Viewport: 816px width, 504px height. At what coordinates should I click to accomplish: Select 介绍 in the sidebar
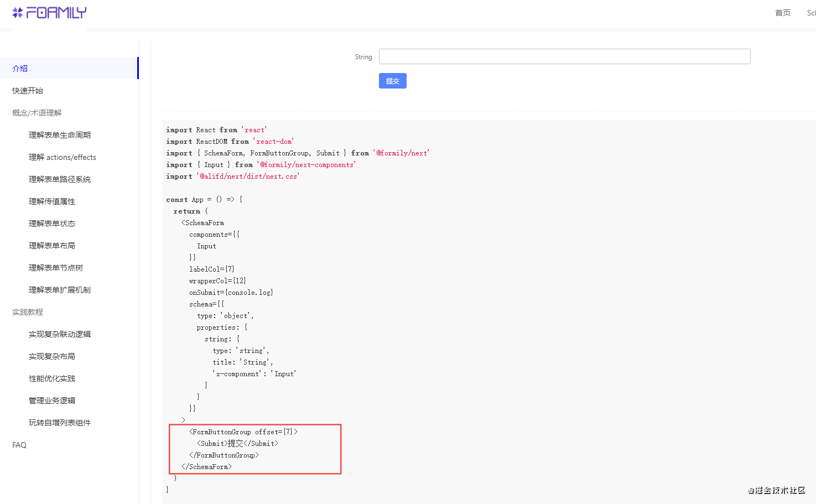point(69,68)
